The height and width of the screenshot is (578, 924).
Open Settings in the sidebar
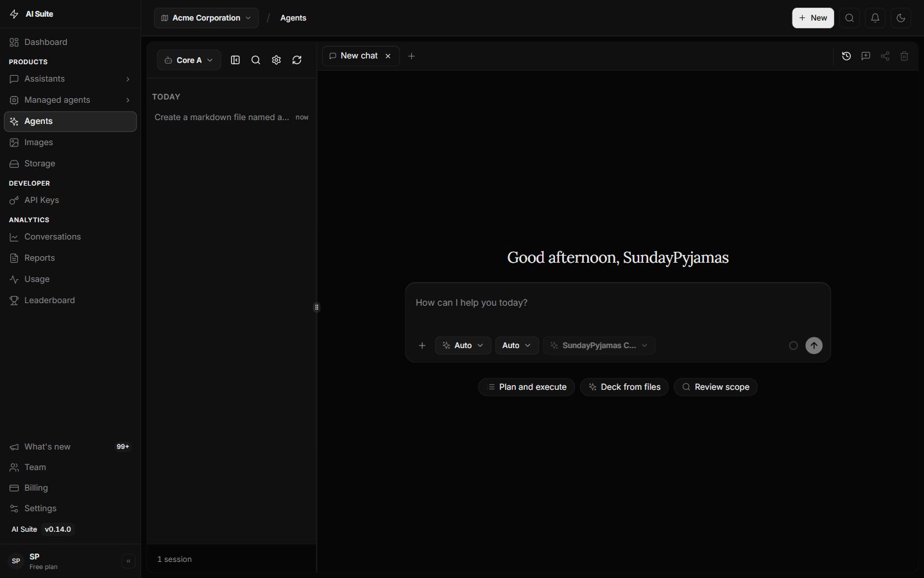coord(71,509)
